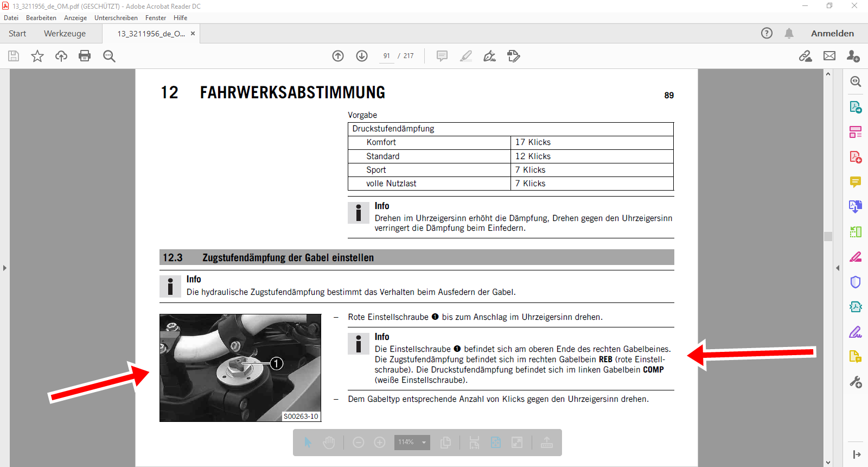Screen dimensions: 868x467
Task: Click the print icon in the toolbar
Action: tap(85, 56)
